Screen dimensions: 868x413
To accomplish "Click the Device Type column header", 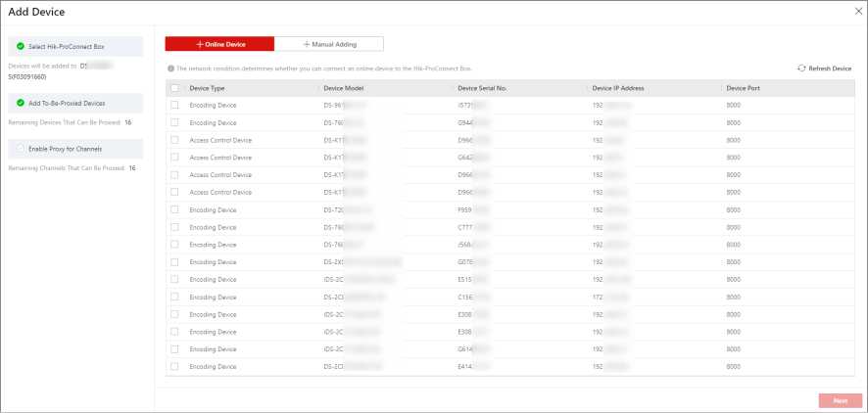I will pos(207,88).
